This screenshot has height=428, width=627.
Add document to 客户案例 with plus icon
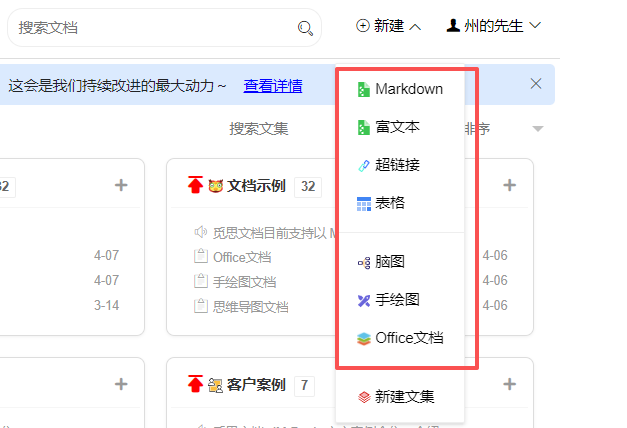[509, 384]
